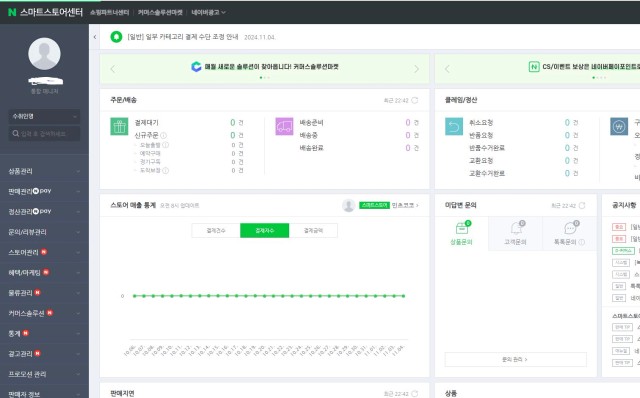Screen dimensions: 640x398
Task: Click the last data point on sales chart
Action: pos(403,296)
